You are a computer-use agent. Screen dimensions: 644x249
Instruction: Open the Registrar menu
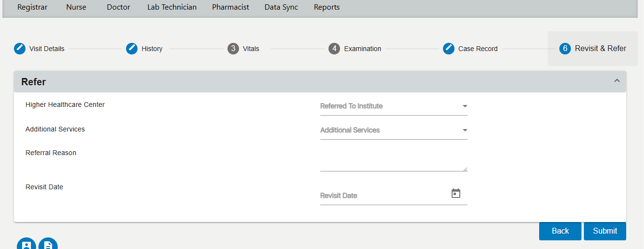point(32,7)
